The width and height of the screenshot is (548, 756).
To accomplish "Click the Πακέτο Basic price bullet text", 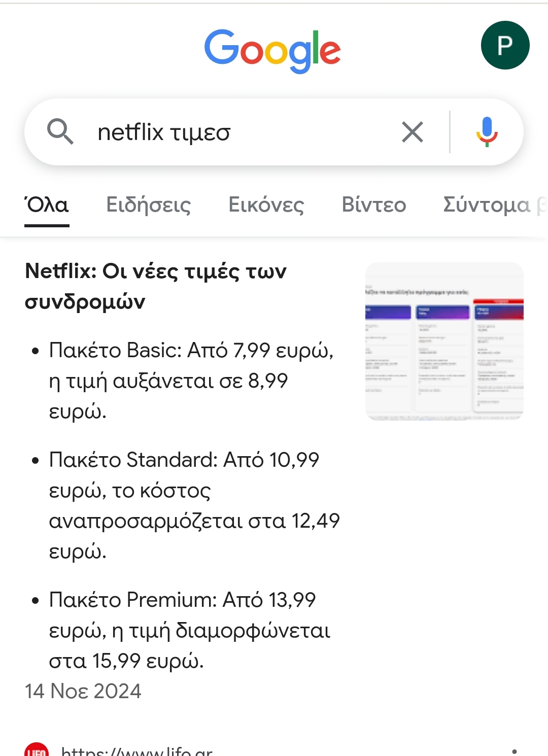I will (x=191, y=381).
